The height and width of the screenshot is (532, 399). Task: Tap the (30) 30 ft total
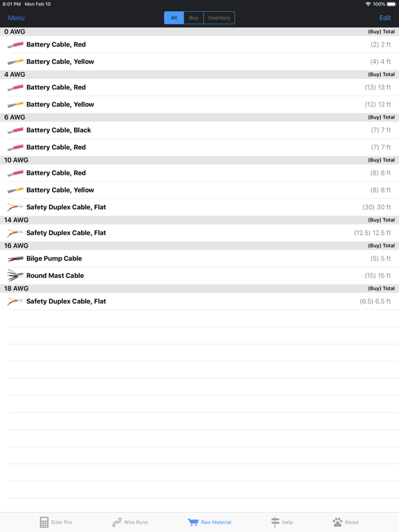376,207
